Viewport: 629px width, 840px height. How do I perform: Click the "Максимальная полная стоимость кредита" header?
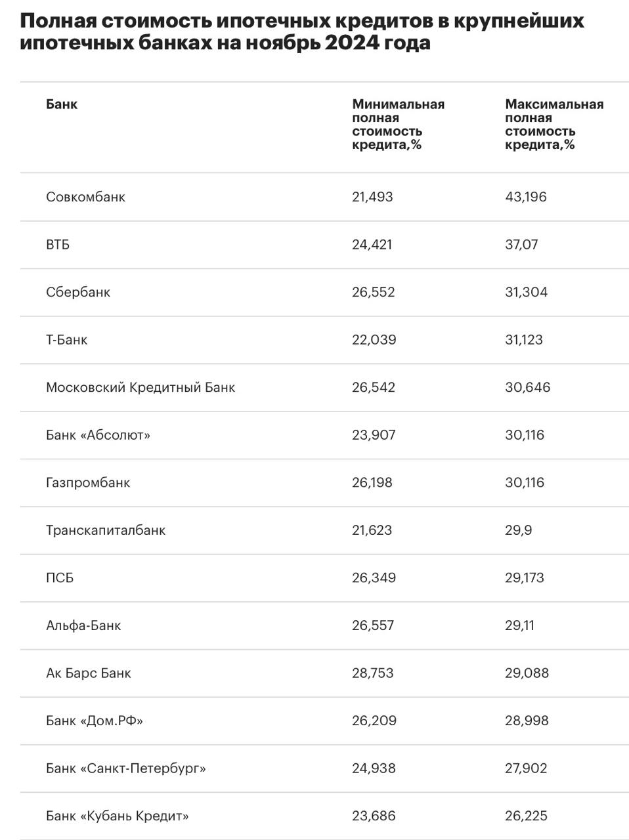tap(553, 124)
